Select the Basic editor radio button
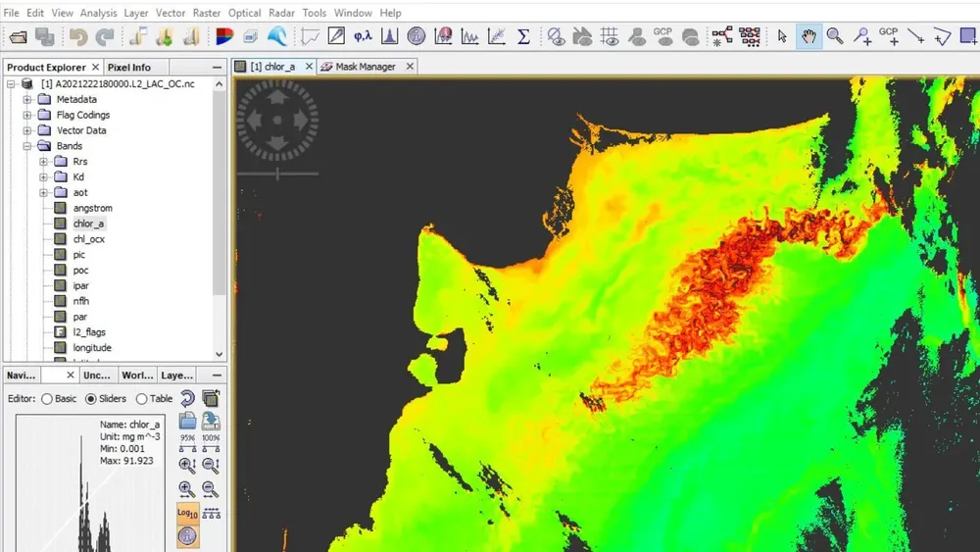Viewport: 980px width, 552px height. [x=46, y=399]
